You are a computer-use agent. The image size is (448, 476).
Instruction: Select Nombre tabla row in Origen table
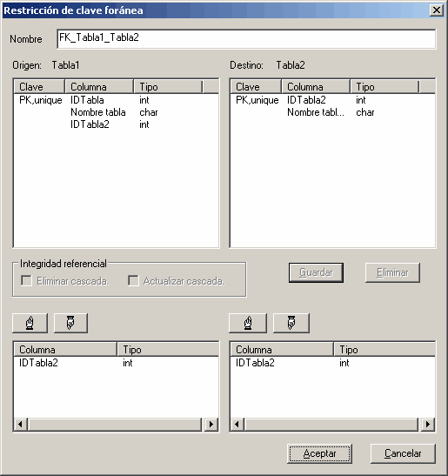pos(116,112)
